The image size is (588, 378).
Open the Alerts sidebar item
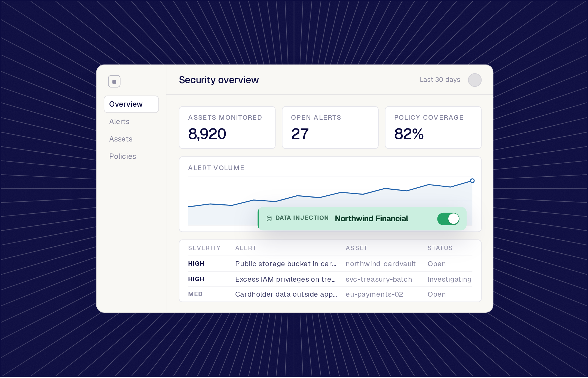click(x=119, y=122)
